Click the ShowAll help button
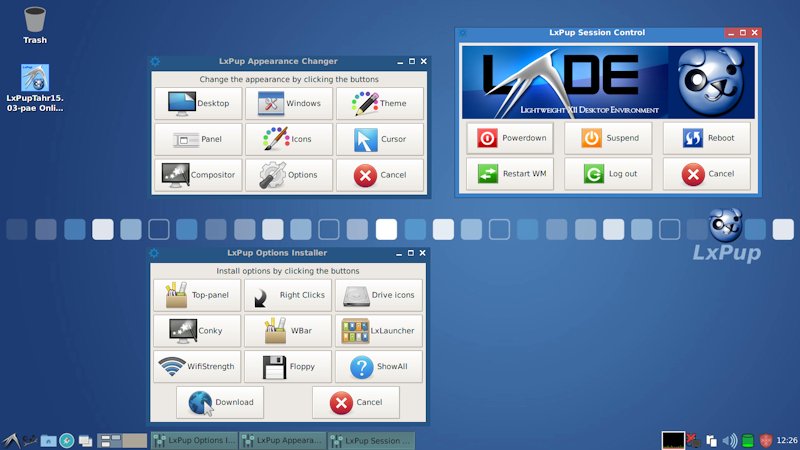The image size is (800, 450). [379, 367]
